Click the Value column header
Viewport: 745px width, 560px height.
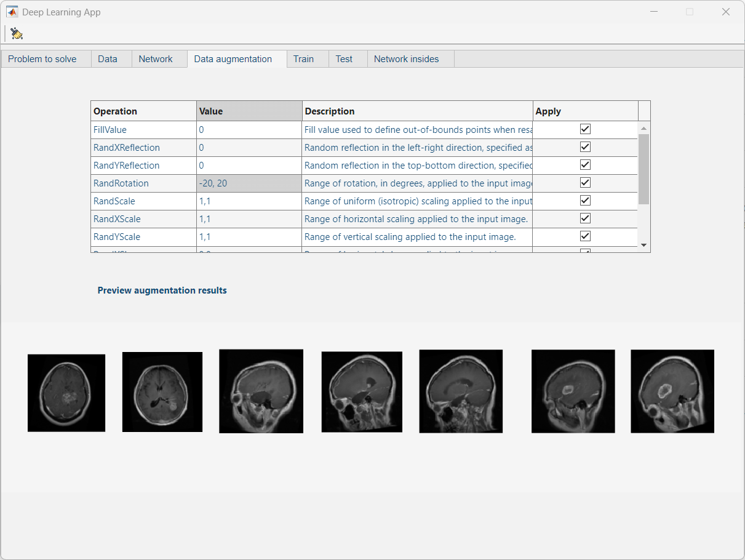249,111
